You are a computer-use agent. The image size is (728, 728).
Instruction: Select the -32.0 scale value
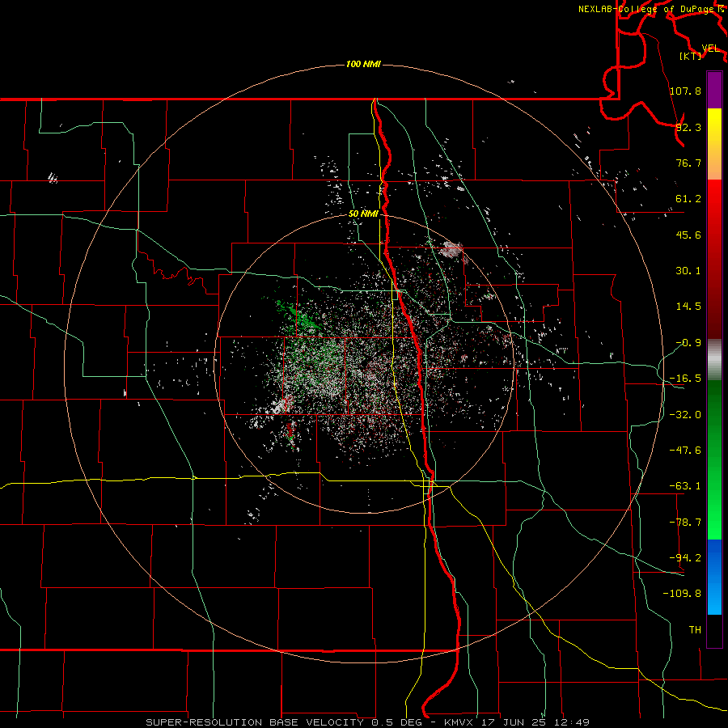point(685,415)
